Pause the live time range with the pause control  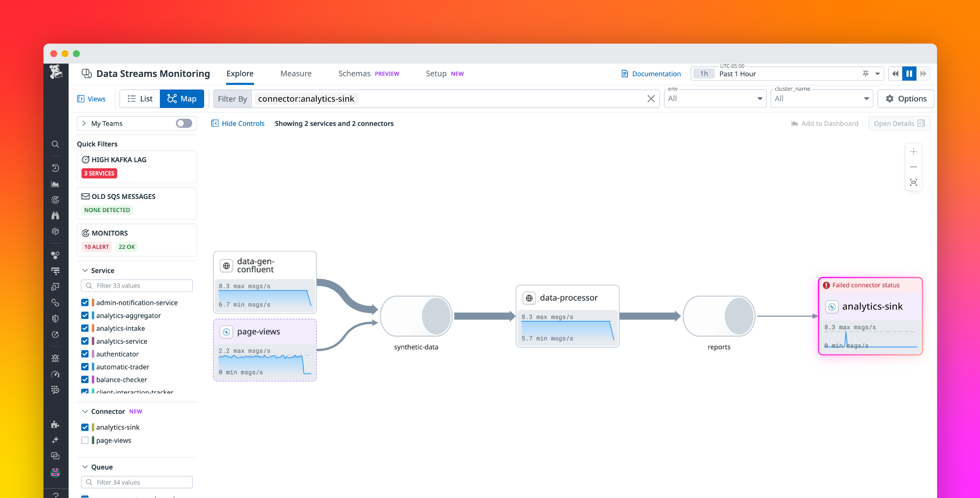[909, 74]
